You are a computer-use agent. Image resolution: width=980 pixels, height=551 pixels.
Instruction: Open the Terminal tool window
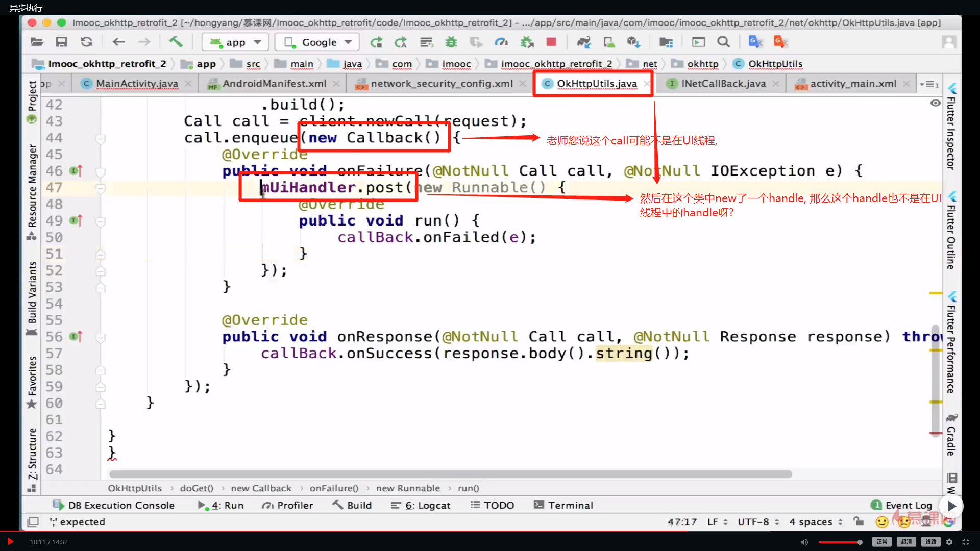click(563, 505)
